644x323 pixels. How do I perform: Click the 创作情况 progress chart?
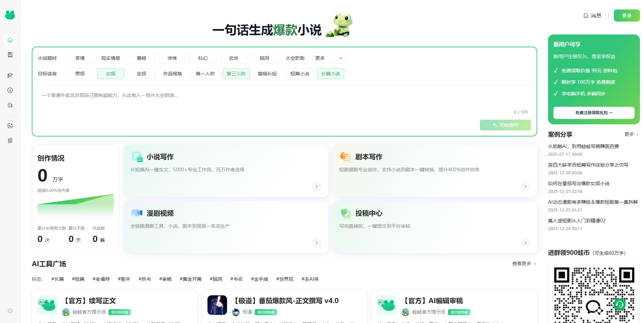(x=76, y=205)
